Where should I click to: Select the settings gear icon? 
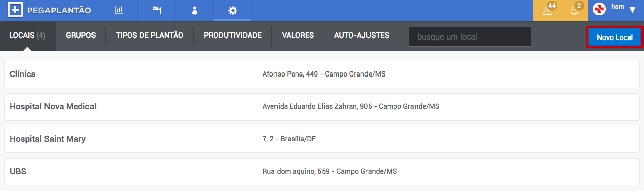click(x=233, y=10)
